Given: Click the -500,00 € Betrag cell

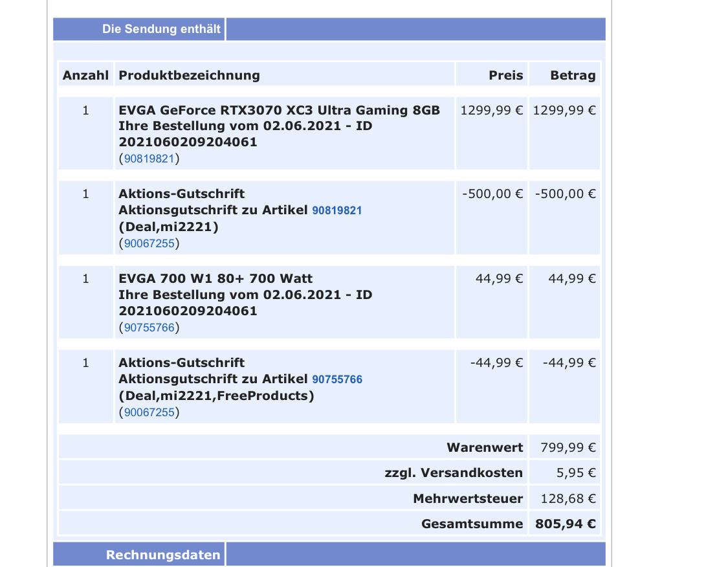Looking at the screenshot, I should click(x=565, y=194).
